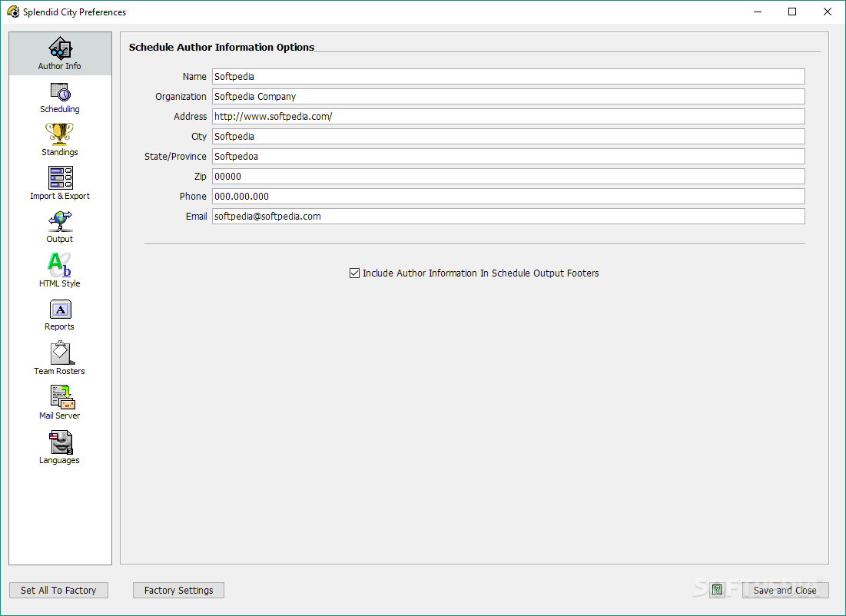Open Import & Export preferences

[60, 184]
